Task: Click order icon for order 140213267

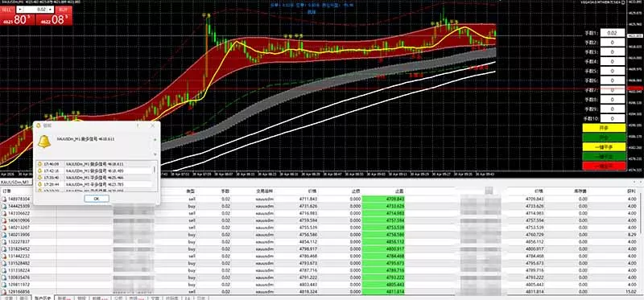Action: (x=4, y=228)
